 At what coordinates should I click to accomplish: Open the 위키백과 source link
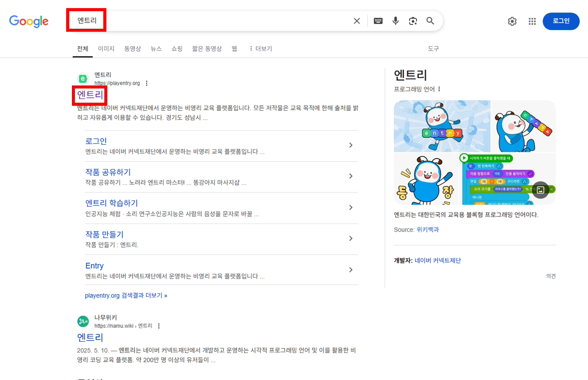pyautogui.click(x=428, y=230)
